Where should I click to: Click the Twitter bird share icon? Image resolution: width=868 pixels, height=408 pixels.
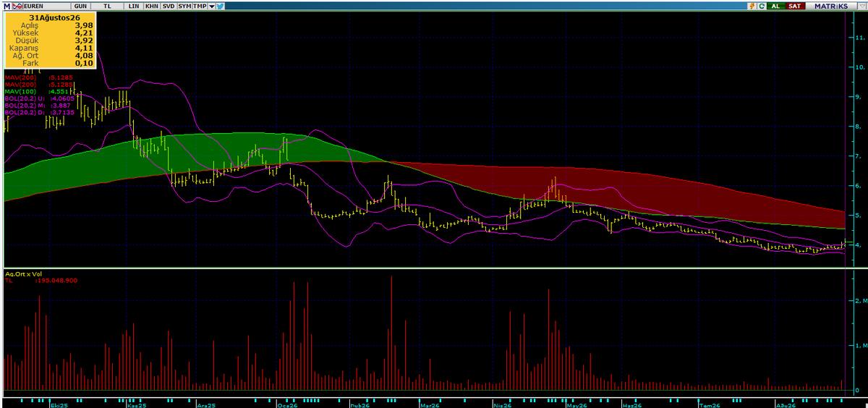click(x=220, y=6)
